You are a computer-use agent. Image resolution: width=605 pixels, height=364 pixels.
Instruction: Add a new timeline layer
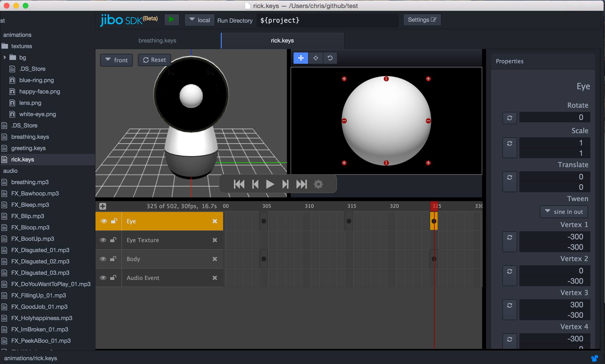[x=103, y=206]
